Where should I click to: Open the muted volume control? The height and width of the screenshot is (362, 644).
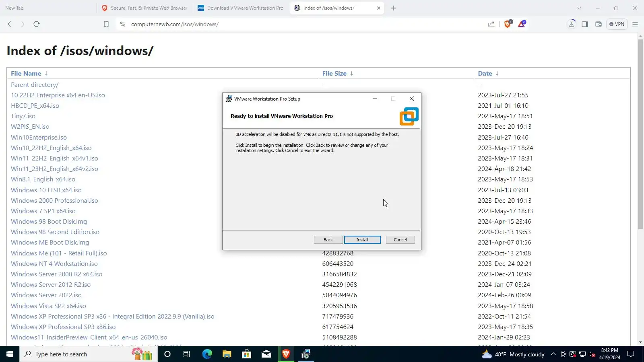click(592, 354)
